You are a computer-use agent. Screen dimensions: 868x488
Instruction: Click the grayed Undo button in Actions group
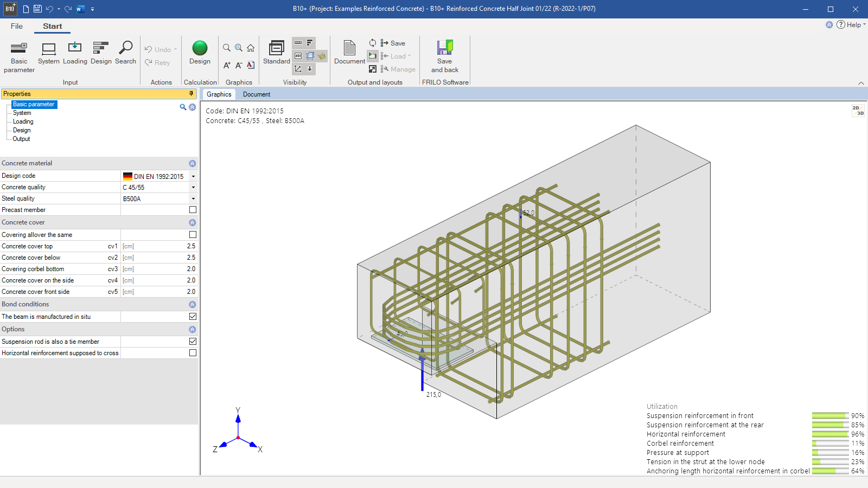pyautogui.click(x=161, y=49)
